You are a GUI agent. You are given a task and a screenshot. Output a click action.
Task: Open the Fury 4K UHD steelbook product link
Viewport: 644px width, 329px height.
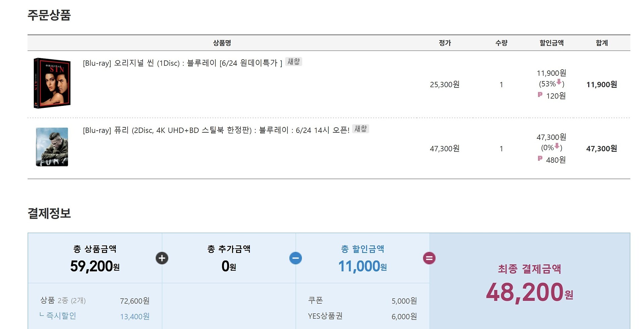pyautogui.click(x=216, y=130)
